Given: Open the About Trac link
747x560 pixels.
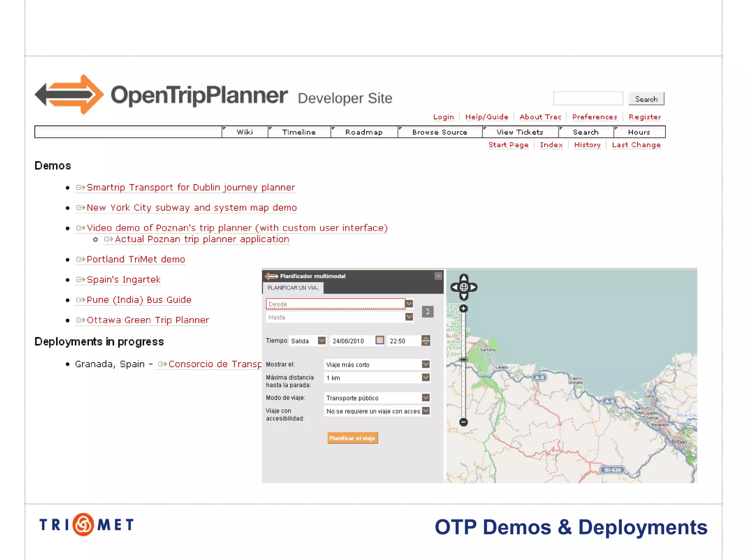Looking at the screenshot, I should click(541, 117).
